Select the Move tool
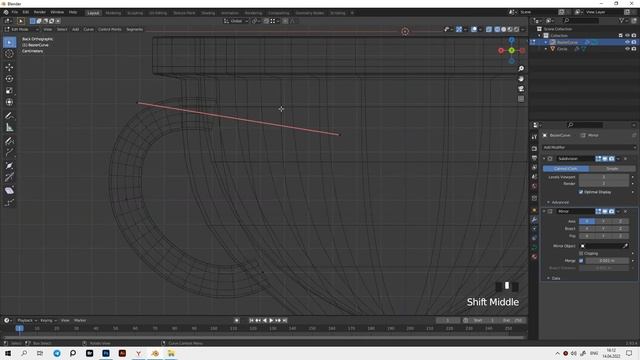Screen dimensions: 640x360 pos(9,67)
